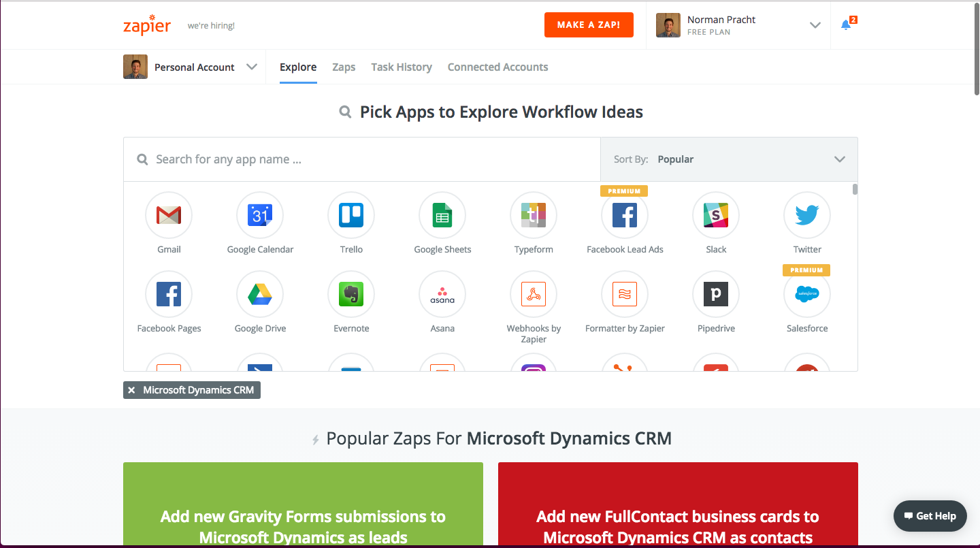This screenshot has width=980, height=548.
Task: Choose the Google Sheets app icon
Action: (x=442, y=215)
